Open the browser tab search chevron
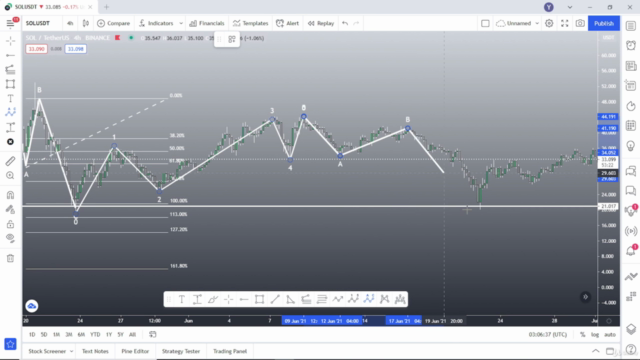 point(570,7)
